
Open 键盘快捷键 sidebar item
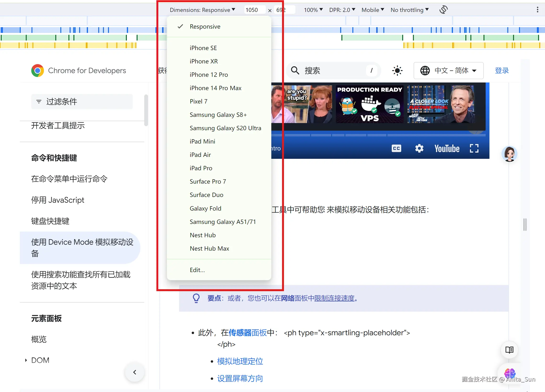[x=50, y=221]
